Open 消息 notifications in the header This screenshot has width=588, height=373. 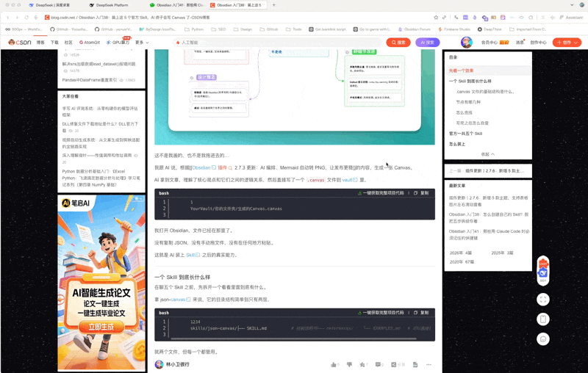coord(520,43)
